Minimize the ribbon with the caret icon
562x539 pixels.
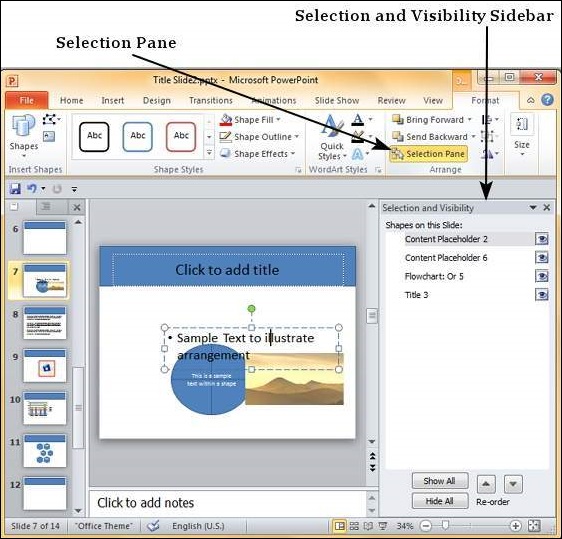[x=530, y=100]
